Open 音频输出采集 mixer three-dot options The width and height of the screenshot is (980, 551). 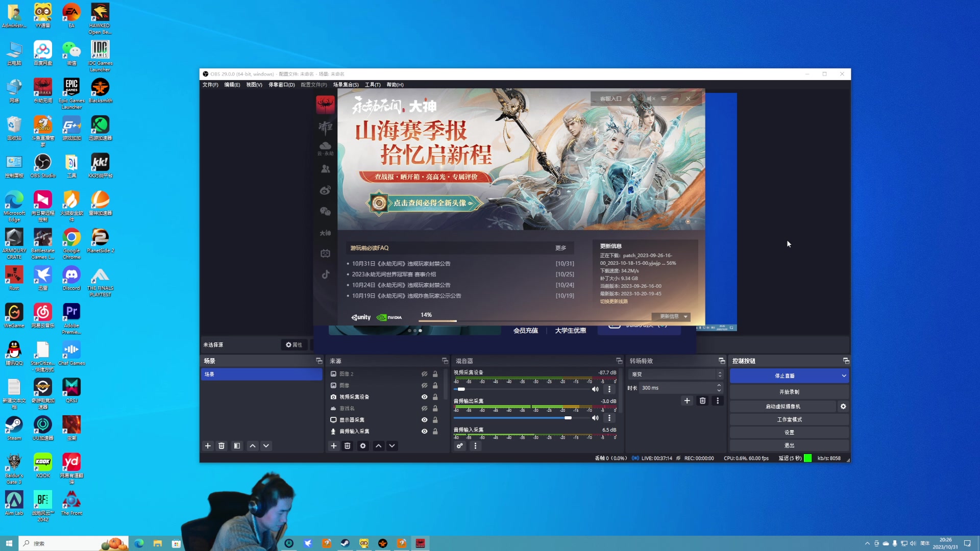[x=609, y=418]
